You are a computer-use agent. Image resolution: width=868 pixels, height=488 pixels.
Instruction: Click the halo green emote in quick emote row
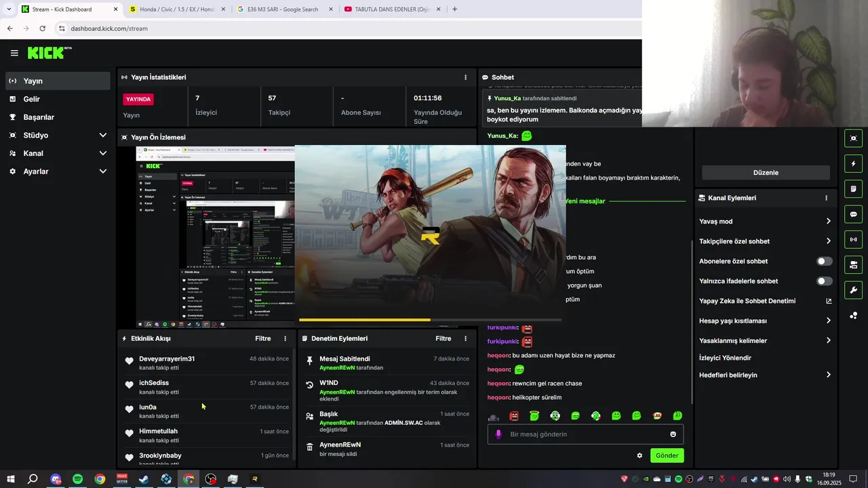pyautogui.click(x=534, y=415)
